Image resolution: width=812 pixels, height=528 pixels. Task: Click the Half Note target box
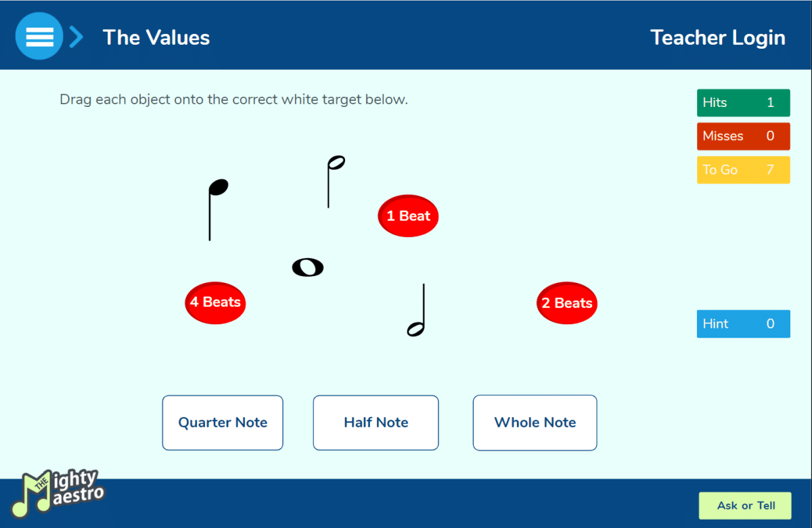[376, 422]
